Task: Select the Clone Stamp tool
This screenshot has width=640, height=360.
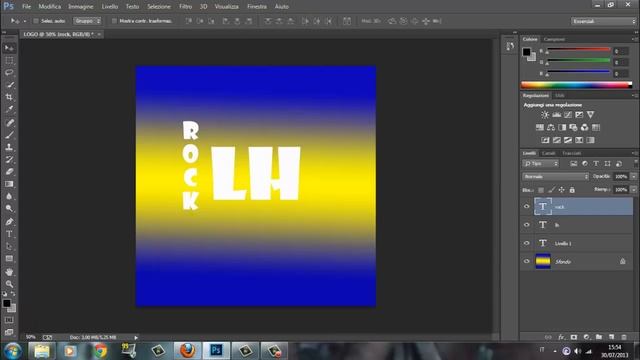Action: click(x=9, y=147)
